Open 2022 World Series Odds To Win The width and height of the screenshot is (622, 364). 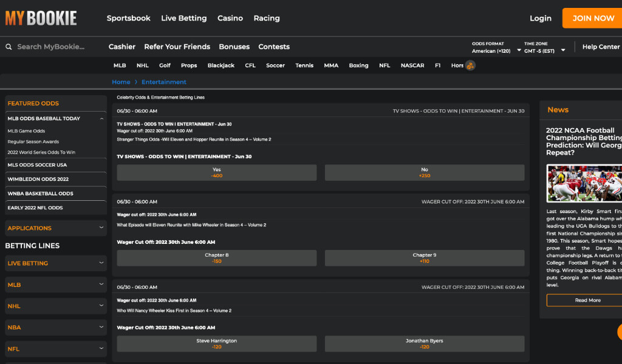coord(41,152)
